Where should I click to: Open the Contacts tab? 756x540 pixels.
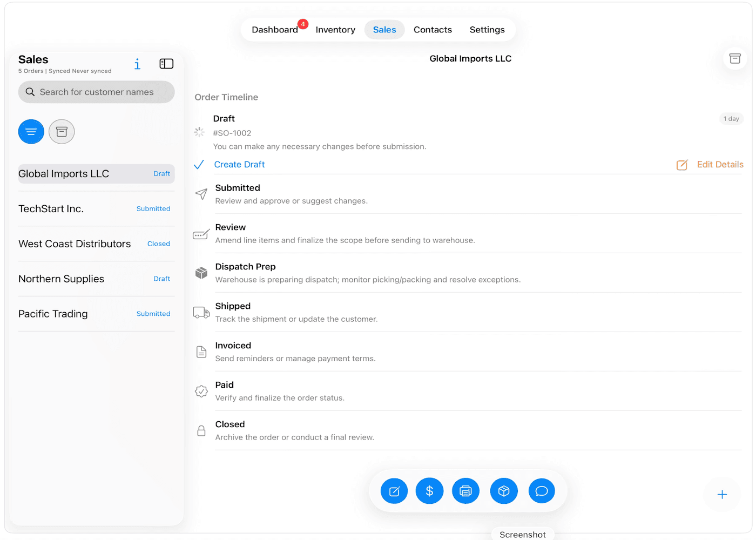tap(433, 30)
